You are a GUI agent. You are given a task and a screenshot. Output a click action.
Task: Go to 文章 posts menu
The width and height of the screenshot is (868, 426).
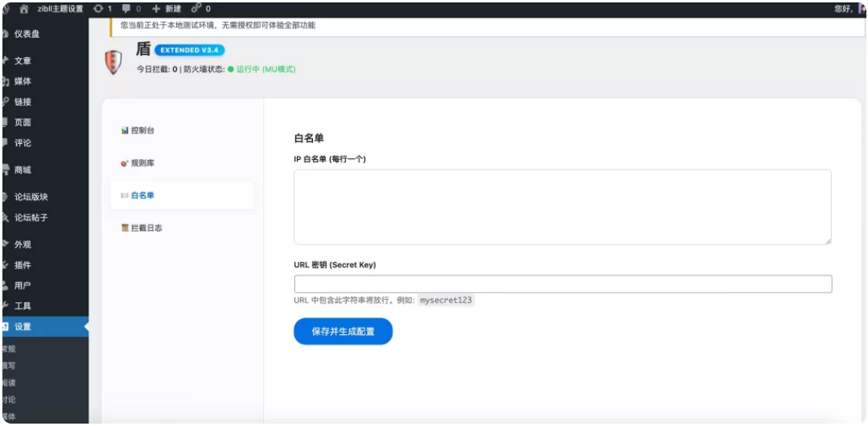[23, 61]
